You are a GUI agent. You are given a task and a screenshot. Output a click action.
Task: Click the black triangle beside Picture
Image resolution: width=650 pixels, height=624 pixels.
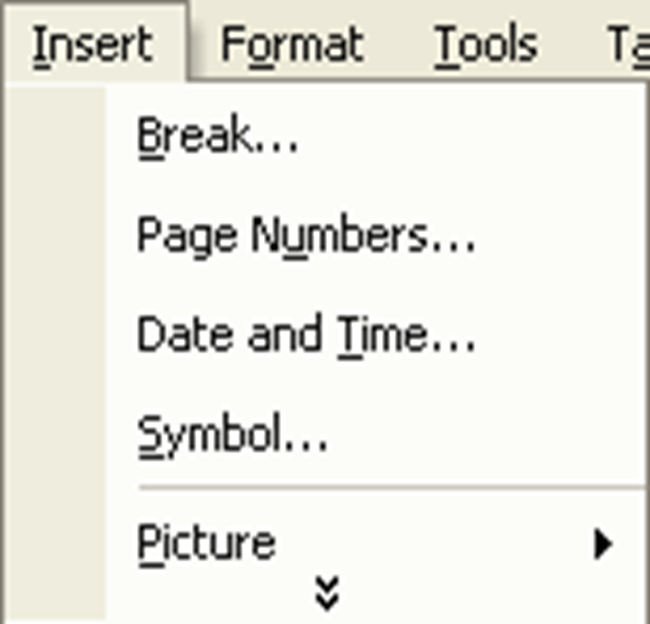pos(603,544)
